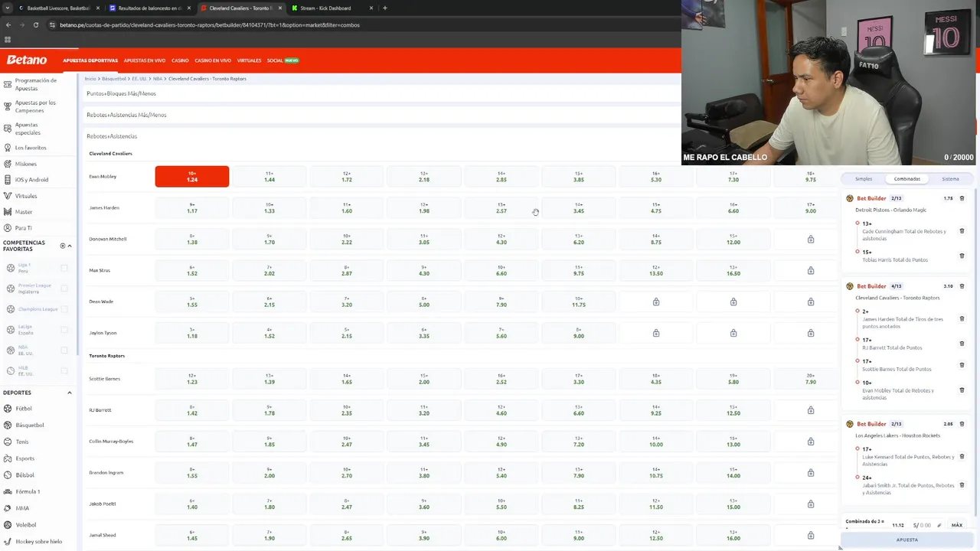
Task: Open the Social Nuevo menu item
Action: pos(283,60)
